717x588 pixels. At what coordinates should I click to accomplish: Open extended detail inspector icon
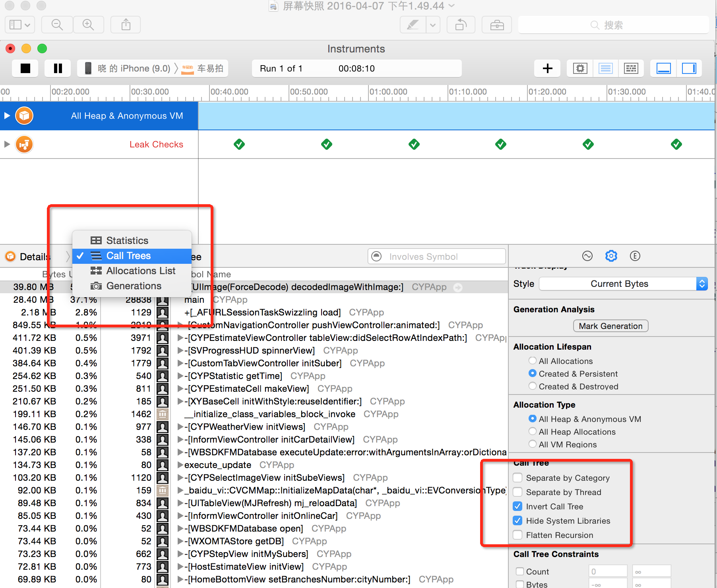pos(635,256)
